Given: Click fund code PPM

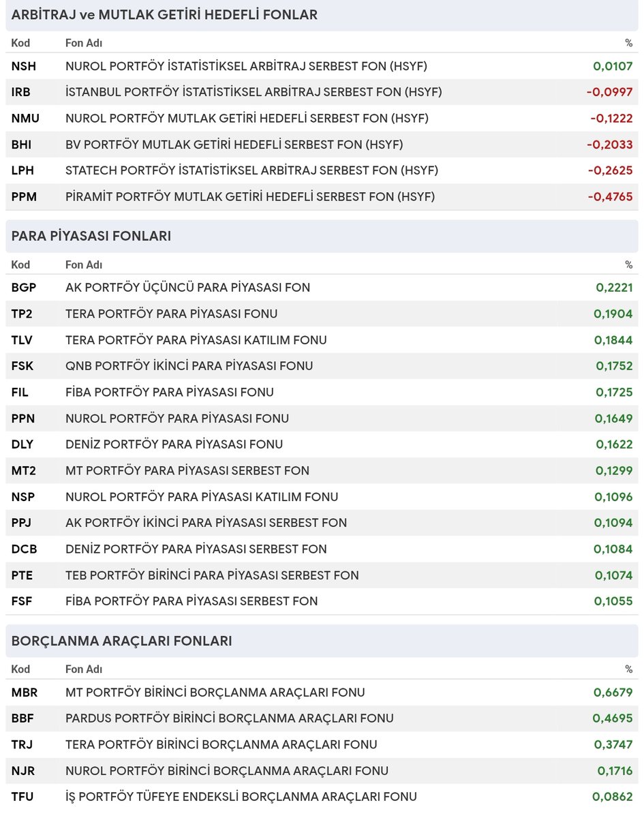Looking at the screenshot, I should click(x=24, y=197).
